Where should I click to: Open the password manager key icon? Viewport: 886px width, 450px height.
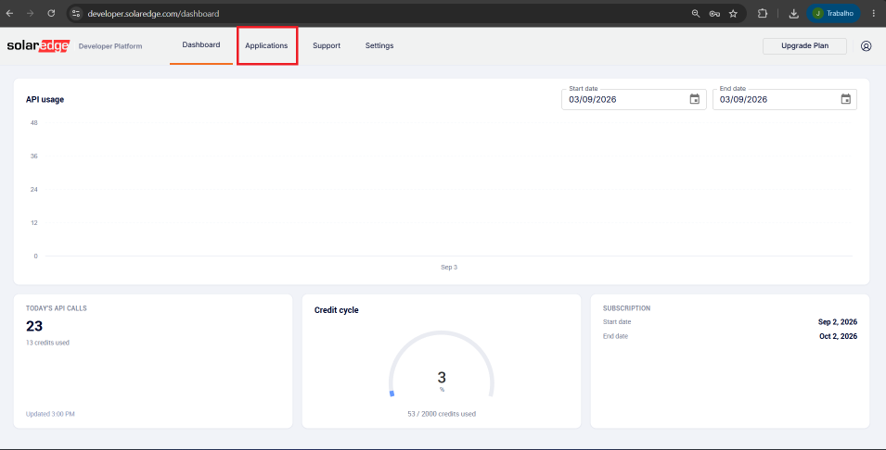[714, 14]
